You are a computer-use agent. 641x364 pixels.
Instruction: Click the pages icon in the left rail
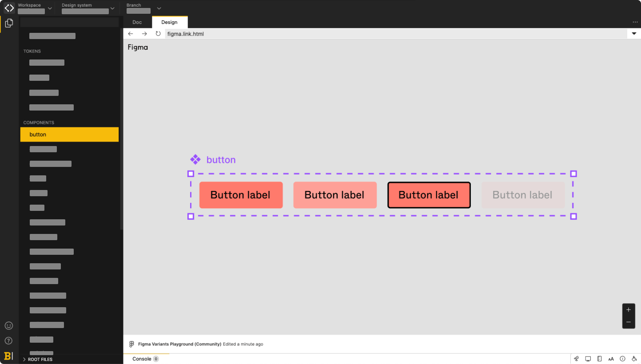coord(9,23)
